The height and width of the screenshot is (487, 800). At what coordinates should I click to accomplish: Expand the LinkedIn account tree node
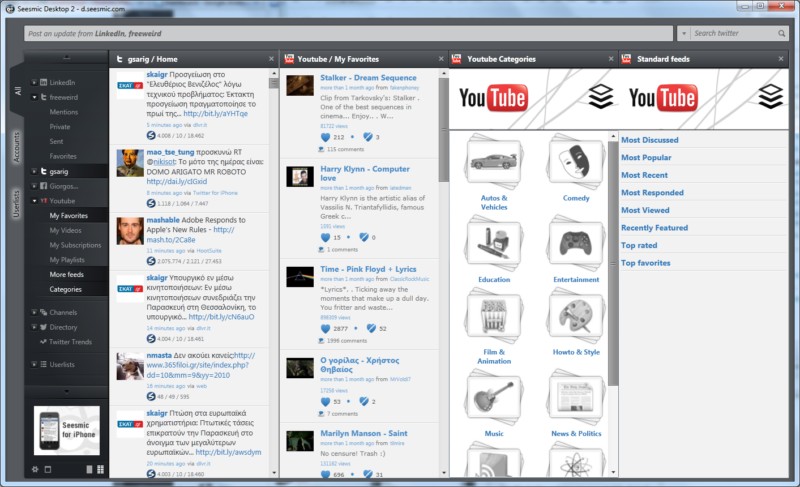(34, 82)
